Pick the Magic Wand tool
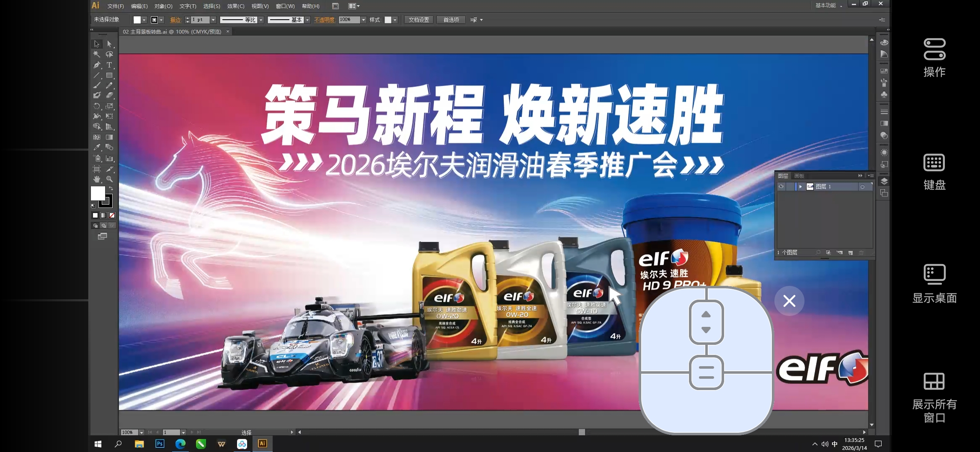Image resolution: width=980 pixels, height=452 pixels. pos(97,54)
